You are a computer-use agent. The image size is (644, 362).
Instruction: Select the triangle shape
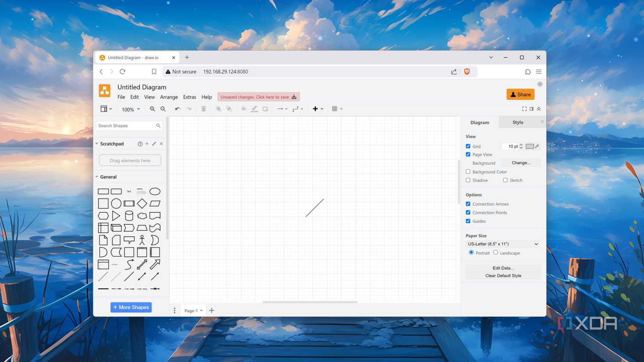pyautogui.click(x=116, y=216)
